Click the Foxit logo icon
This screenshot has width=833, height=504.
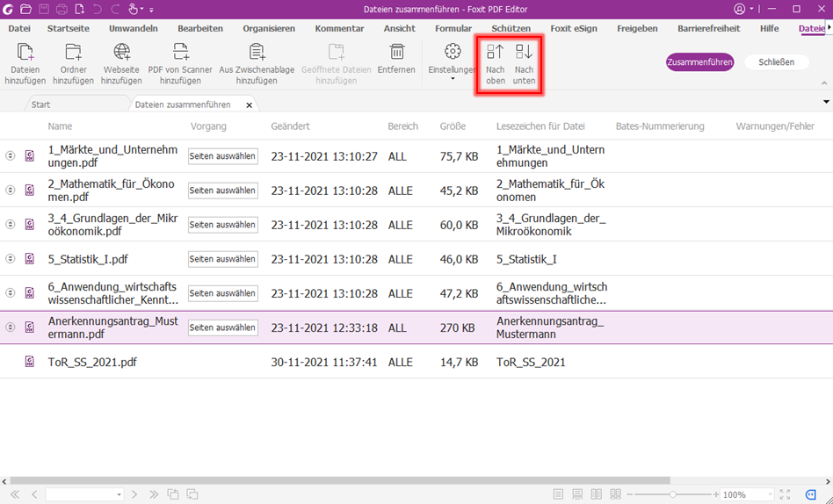point(8,9)
